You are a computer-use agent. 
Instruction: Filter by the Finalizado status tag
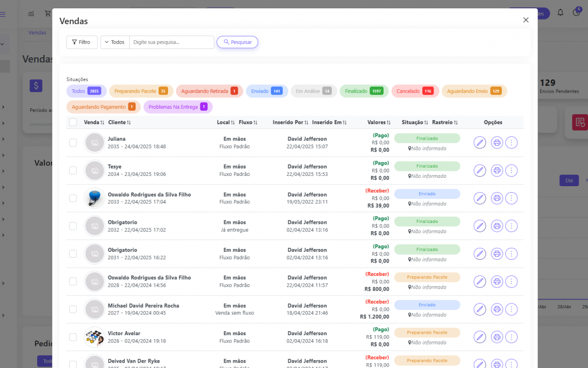(364, 91)
